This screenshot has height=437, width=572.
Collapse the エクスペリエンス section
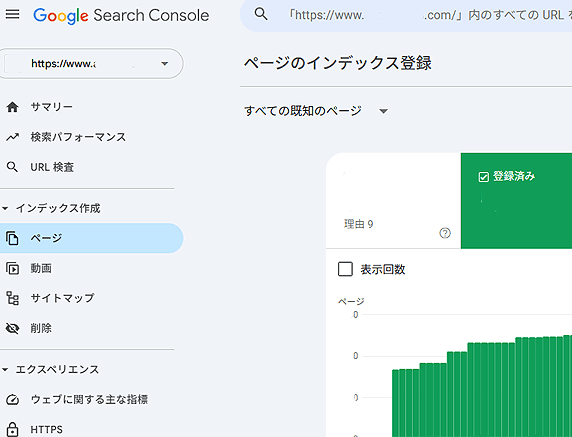(50, 370)
